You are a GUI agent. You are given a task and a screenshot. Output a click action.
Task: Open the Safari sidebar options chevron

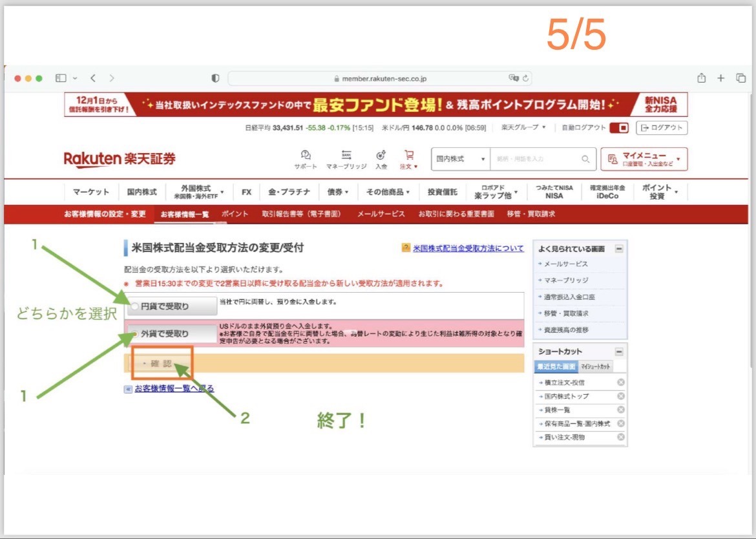coord(75,78)
